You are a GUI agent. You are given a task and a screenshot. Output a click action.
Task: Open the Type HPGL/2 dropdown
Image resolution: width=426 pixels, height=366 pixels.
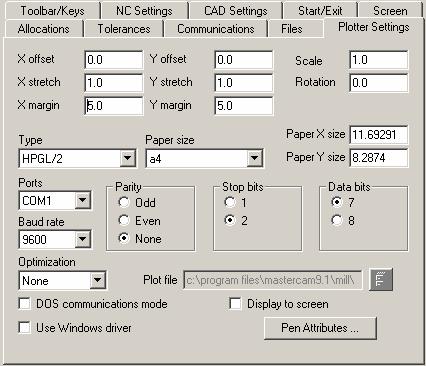tap(128, 158)
